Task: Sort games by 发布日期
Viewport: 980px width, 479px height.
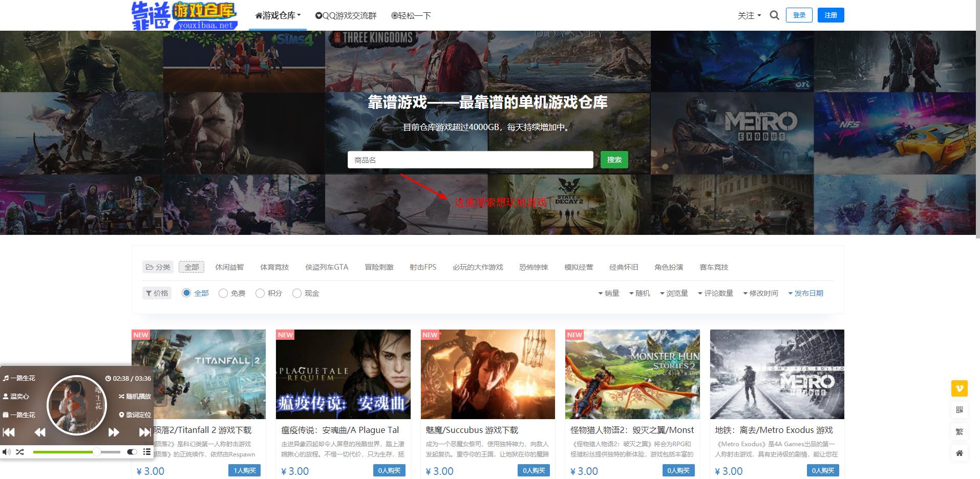Action: coord(805,293)
